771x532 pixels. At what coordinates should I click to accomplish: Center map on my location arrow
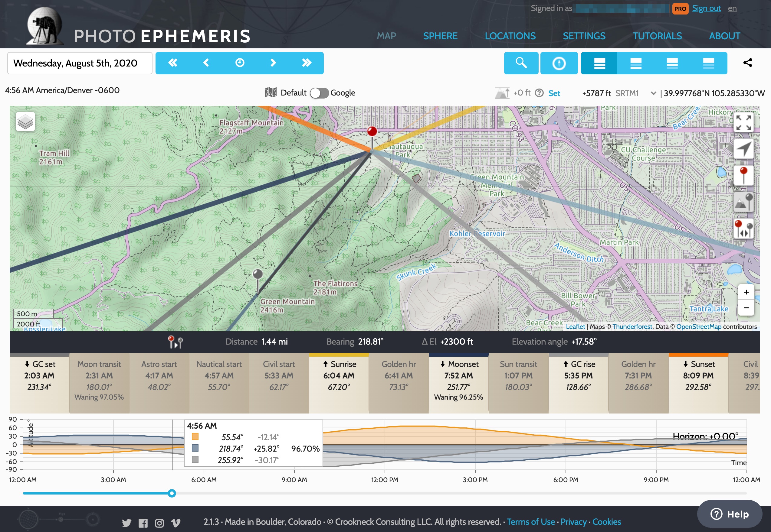[744, 149]
